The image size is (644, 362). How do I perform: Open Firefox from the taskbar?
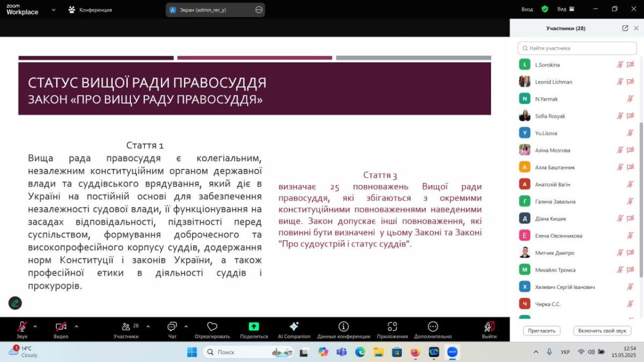(x=415, y=352)
